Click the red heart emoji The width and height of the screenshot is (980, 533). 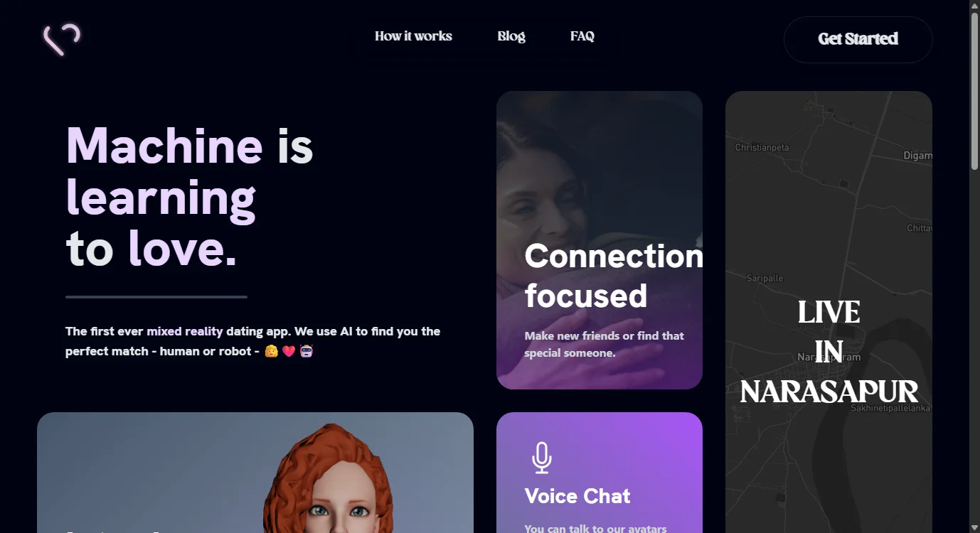click(x=289, y=351)
